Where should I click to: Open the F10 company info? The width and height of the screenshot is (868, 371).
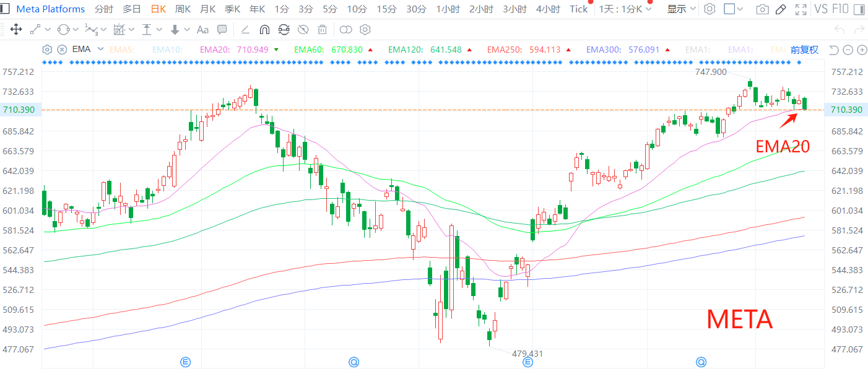840,9
